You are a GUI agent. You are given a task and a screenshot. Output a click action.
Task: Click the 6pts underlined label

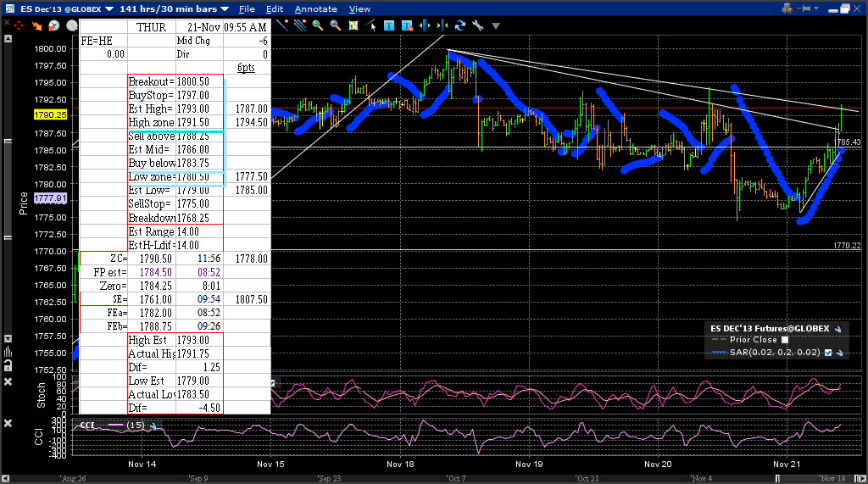tap(247, 68)
